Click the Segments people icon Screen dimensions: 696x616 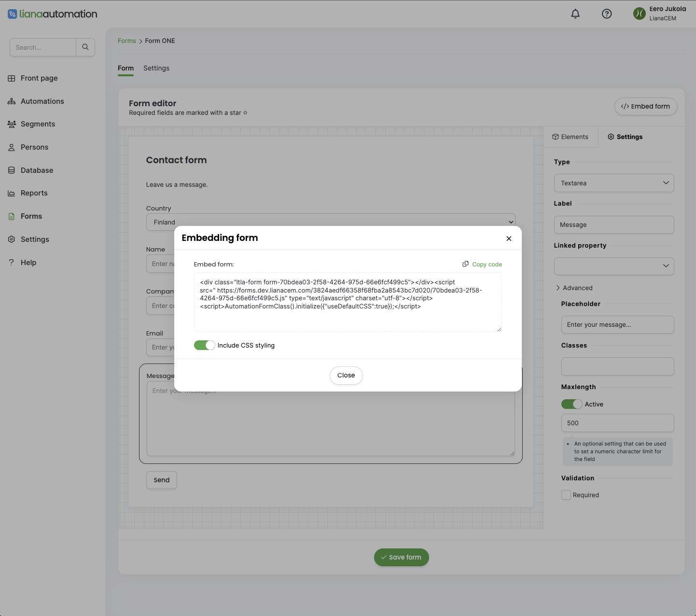[12, 124]
